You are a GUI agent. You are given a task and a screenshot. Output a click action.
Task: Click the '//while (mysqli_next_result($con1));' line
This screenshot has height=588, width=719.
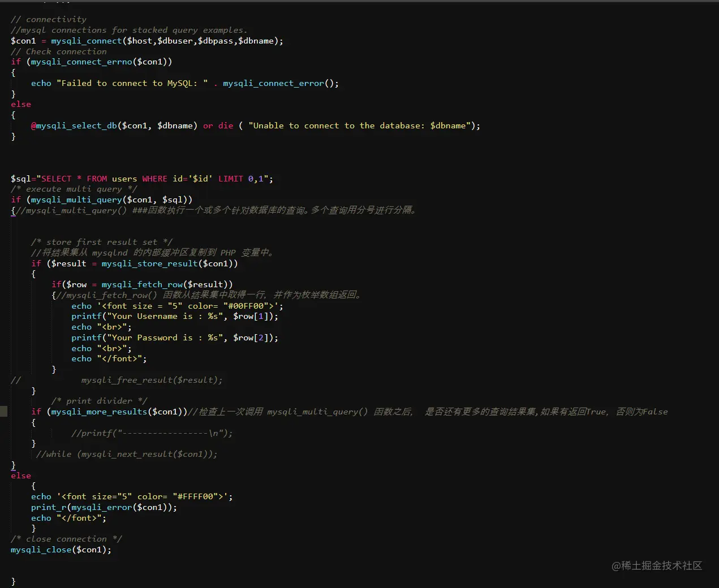(127, 454)
